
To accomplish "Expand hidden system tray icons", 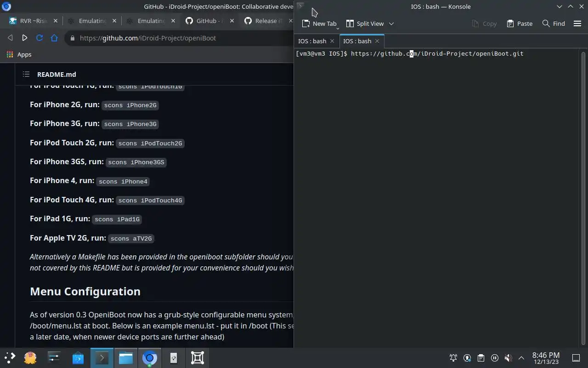I will 521,358.
